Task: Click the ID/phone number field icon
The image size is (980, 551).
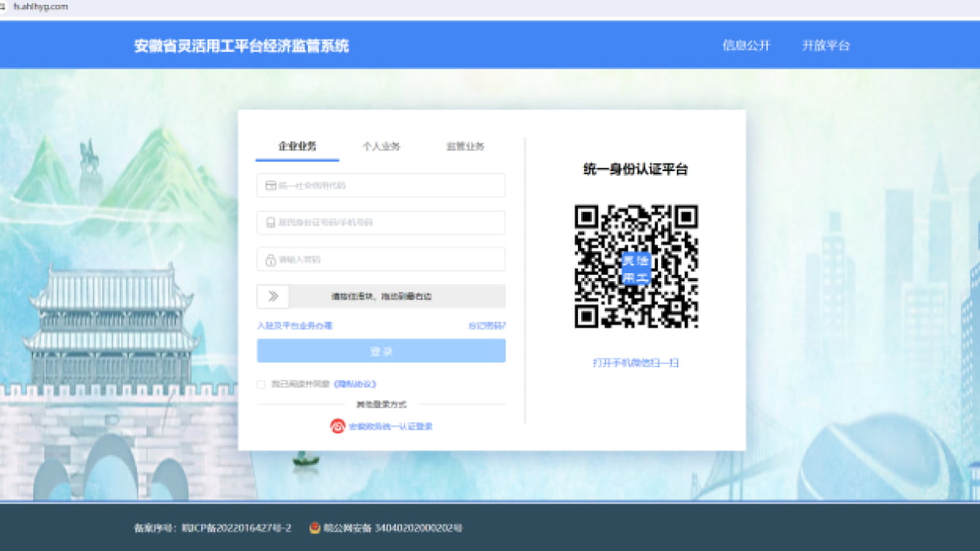Action: click(270, 222)
